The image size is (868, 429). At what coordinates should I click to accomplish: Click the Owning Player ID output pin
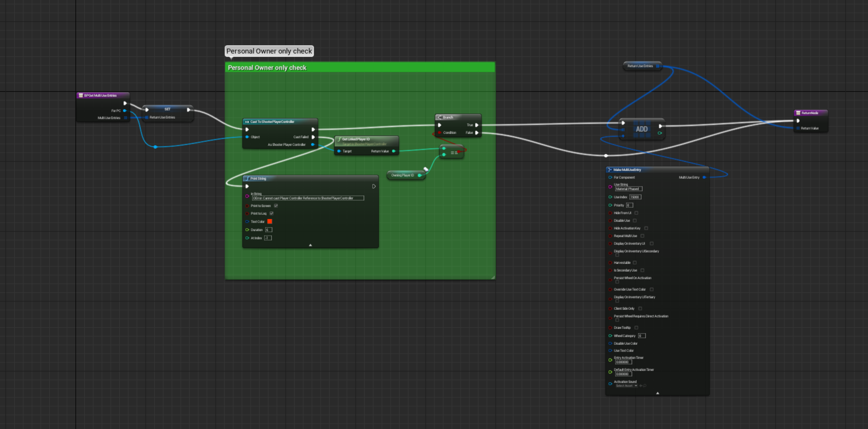click(x=420, y=175)
